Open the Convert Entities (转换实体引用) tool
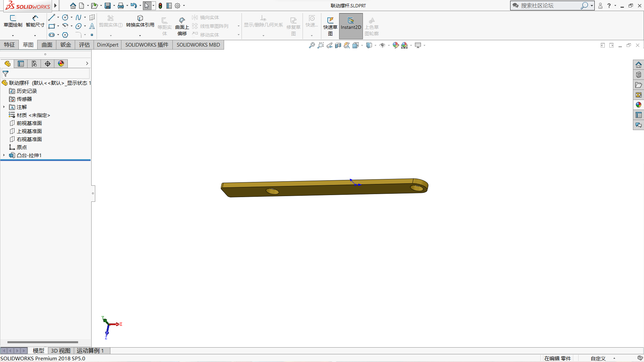This screenshot has height=362, width=644. tap(140, 21)
